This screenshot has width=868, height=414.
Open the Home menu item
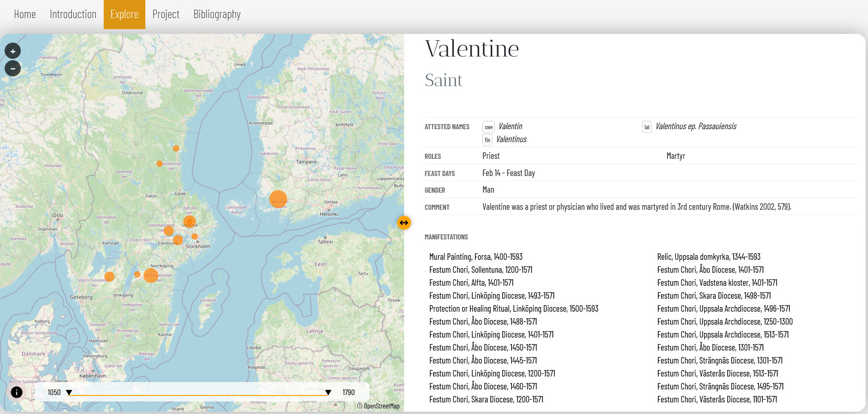[25, 14]
